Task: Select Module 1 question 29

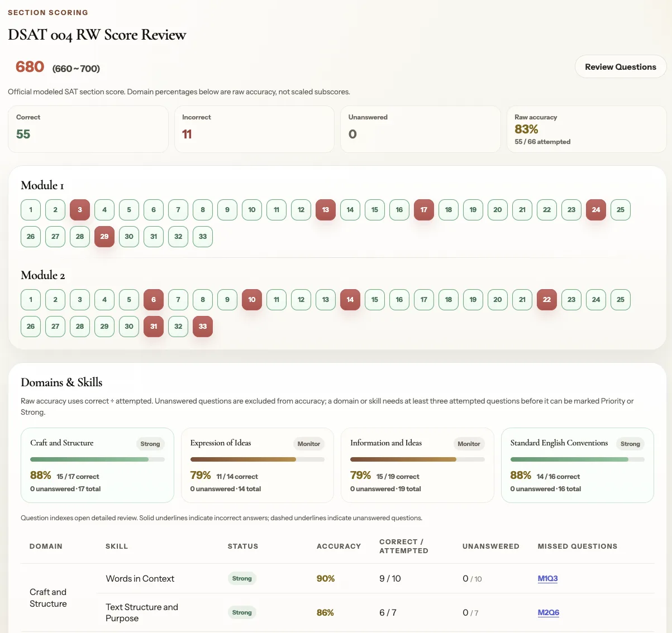Action: 104,237
